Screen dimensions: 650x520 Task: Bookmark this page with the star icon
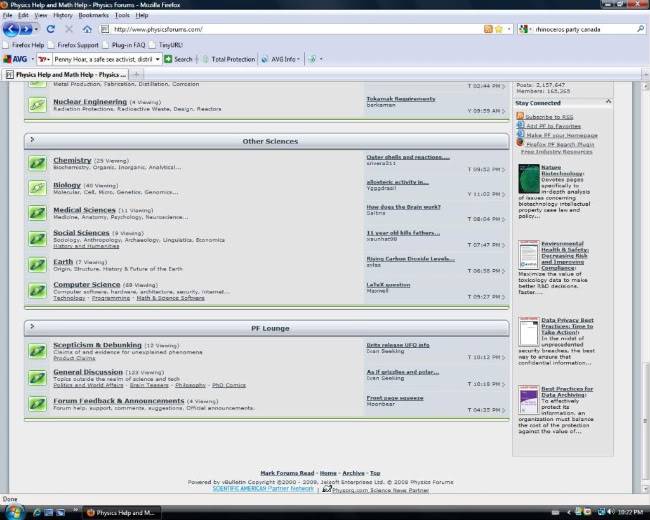tap(499, 29)
